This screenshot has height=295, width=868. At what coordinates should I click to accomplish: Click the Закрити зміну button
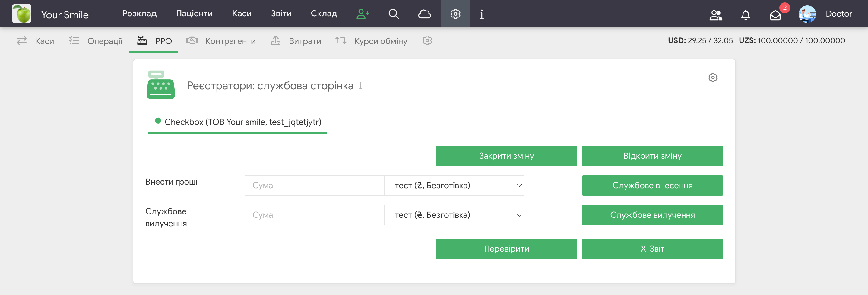pos(506,156)
